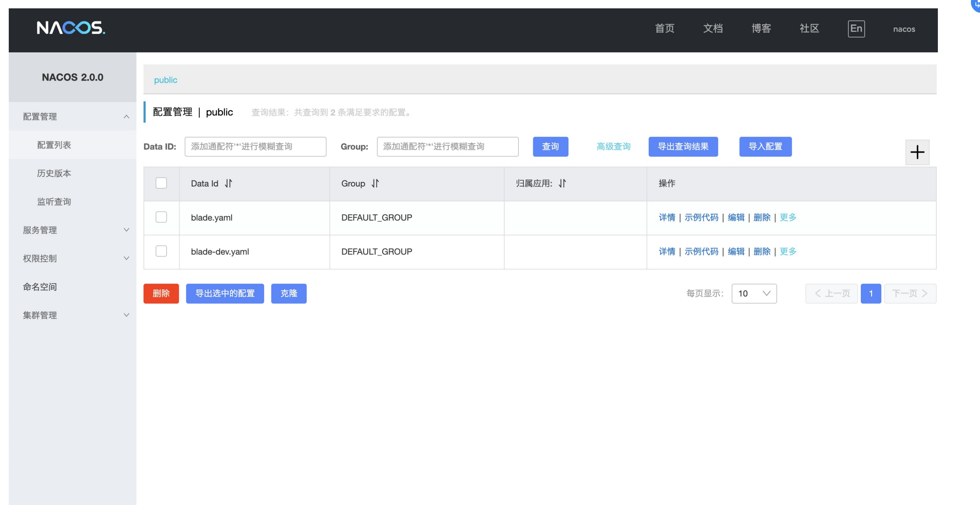
Task: Open 示例代码 for blade-dev.yaml
Action: pyautogui.click(x=701, y=251)
